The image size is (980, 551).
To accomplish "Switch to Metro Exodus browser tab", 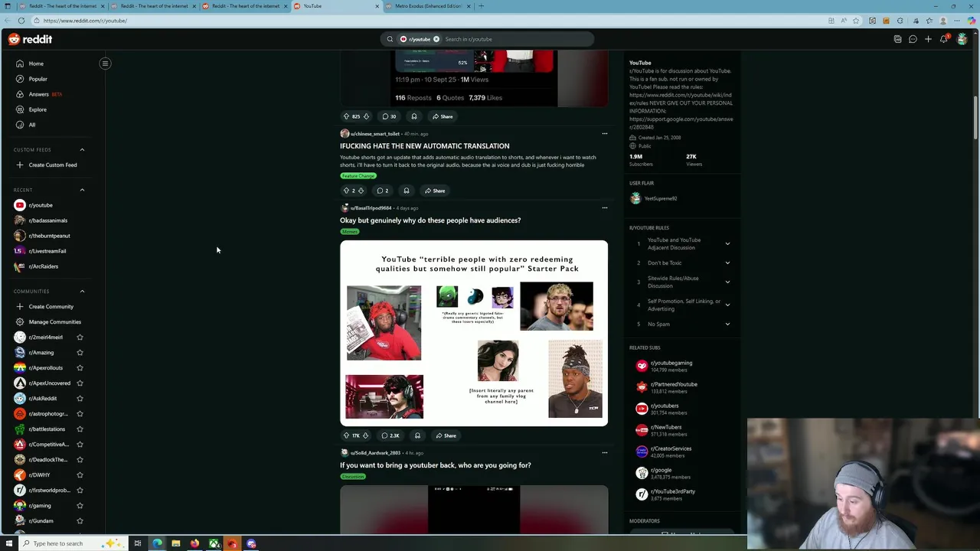I will tap(427, 6).
